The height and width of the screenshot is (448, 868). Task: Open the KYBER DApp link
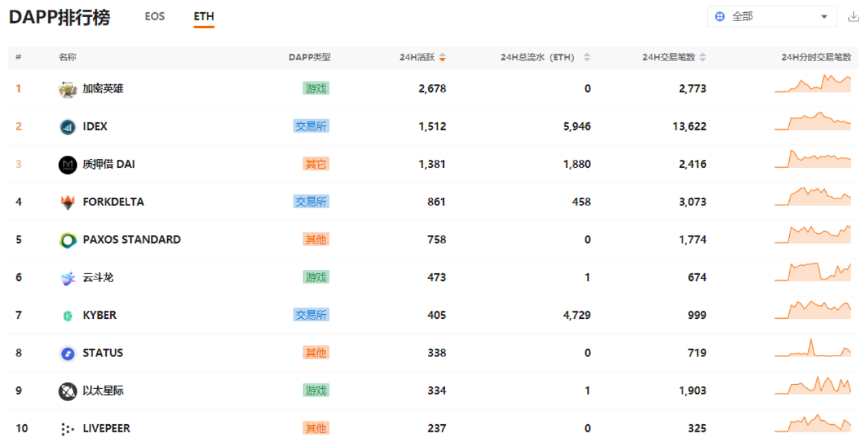pyautogui.click(x=100, y=315)
